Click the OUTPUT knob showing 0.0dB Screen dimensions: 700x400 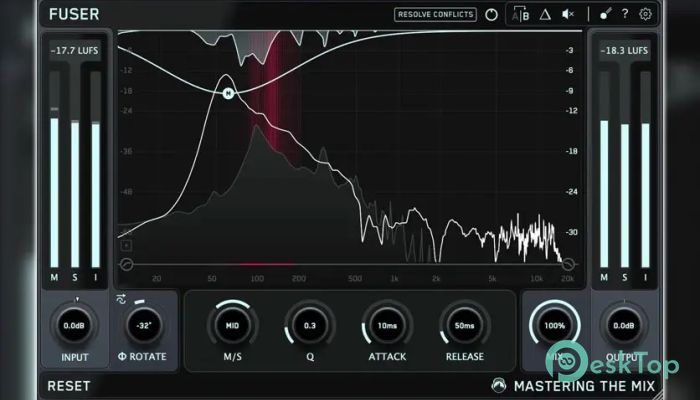tap(624, 326)
